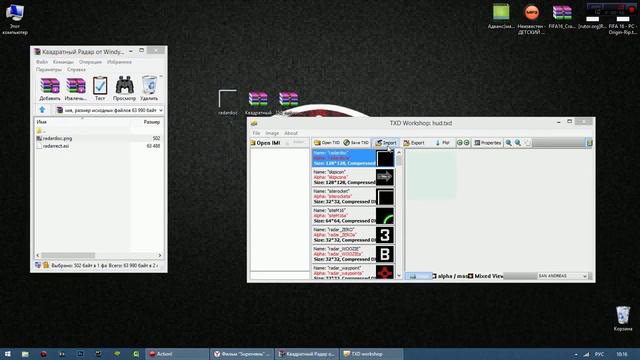The width and height of the screenshot is (640, 360).
Task: Click the Windows Start button
Action: coord(7,354)
